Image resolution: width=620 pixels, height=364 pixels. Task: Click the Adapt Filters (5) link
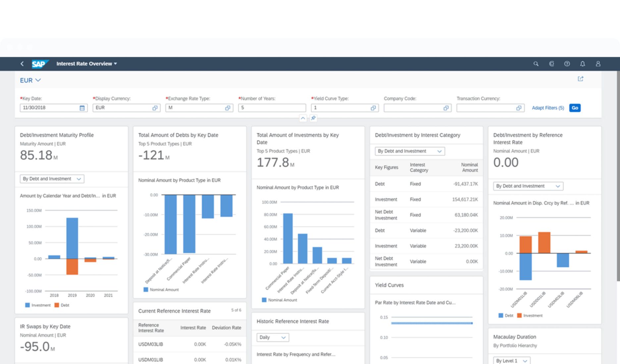tap(547, 108)
